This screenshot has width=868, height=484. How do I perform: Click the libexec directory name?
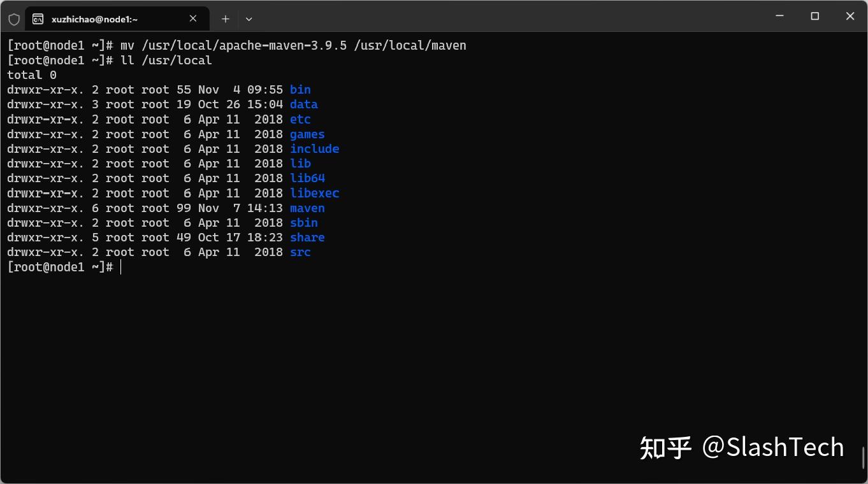[x=314, y=192]
